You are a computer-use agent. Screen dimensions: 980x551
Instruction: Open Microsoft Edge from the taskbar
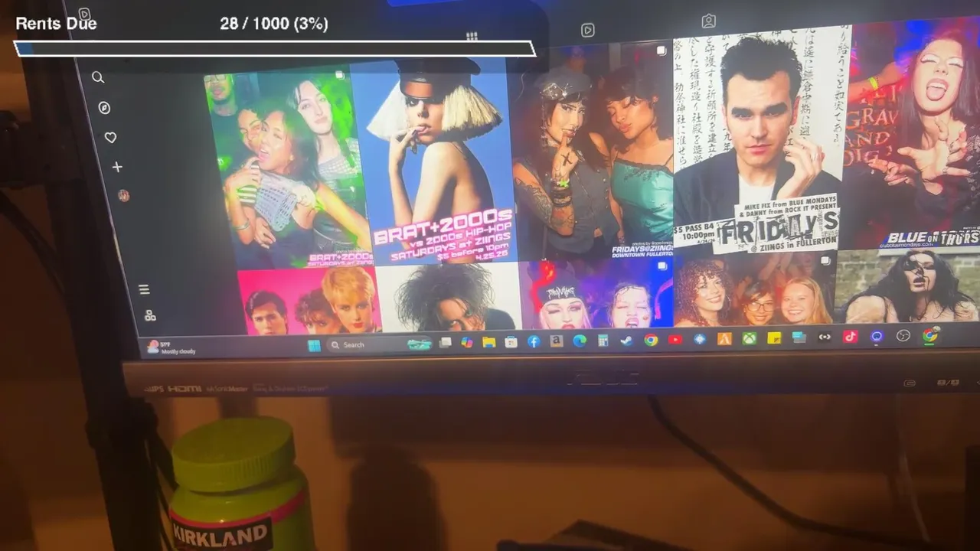click(580, 341)
